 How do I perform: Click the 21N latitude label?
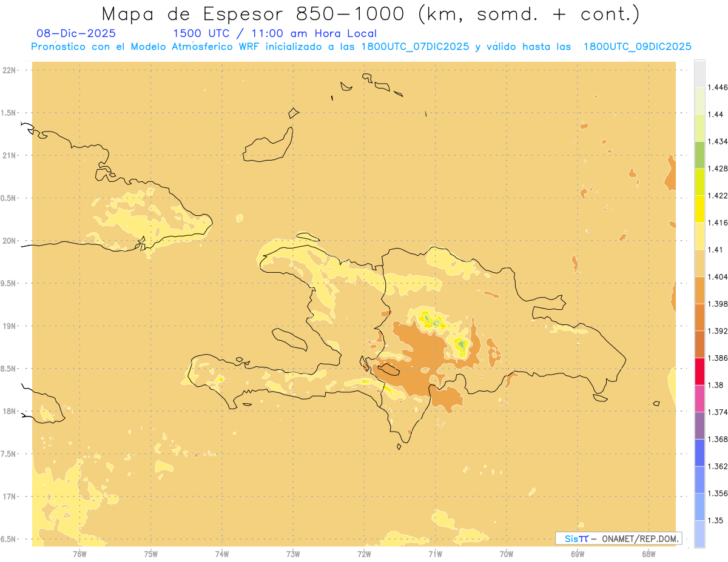click(9, 155)
